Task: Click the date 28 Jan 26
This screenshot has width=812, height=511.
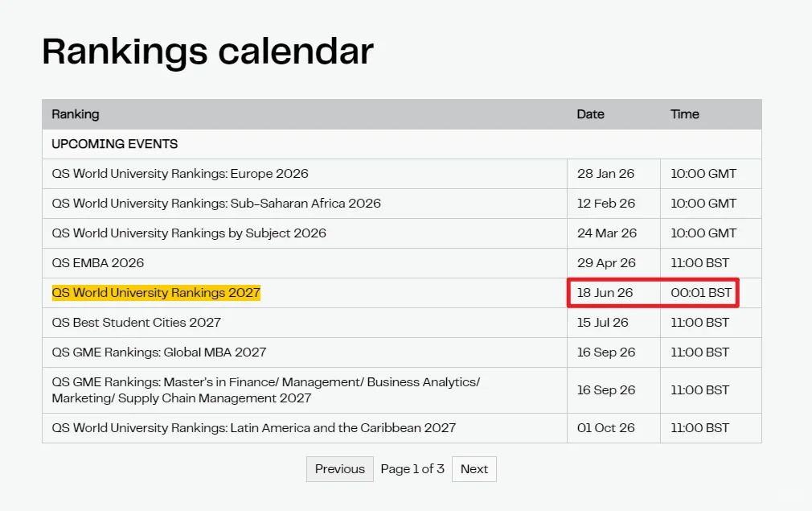Action: click(x=605, y=174)
